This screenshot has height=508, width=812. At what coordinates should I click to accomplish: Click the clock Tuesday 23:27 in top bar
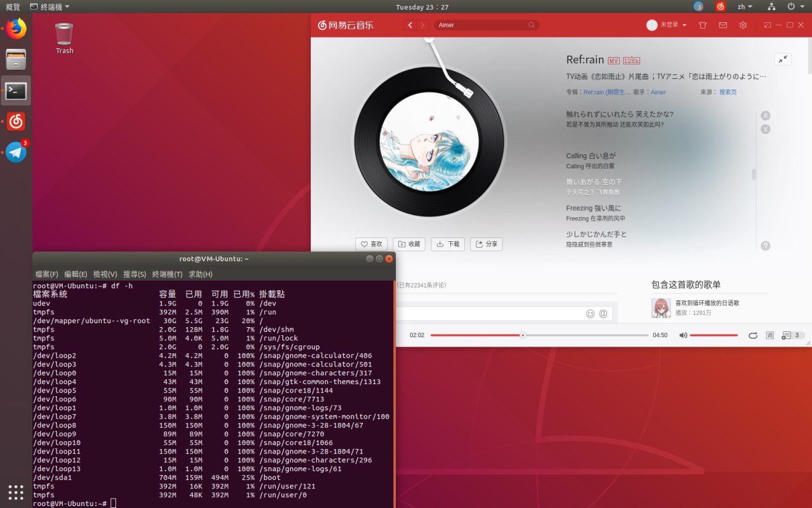422,6
